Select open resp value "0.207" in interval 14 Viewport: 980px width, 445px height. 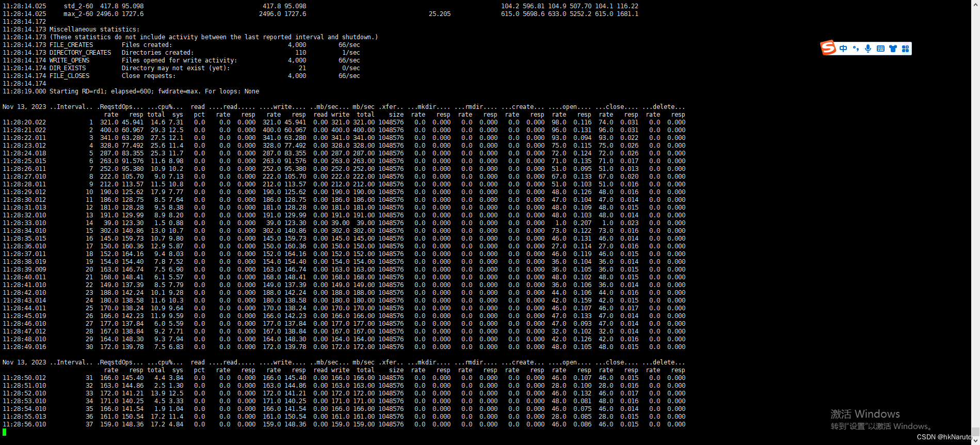pos(583,223)
